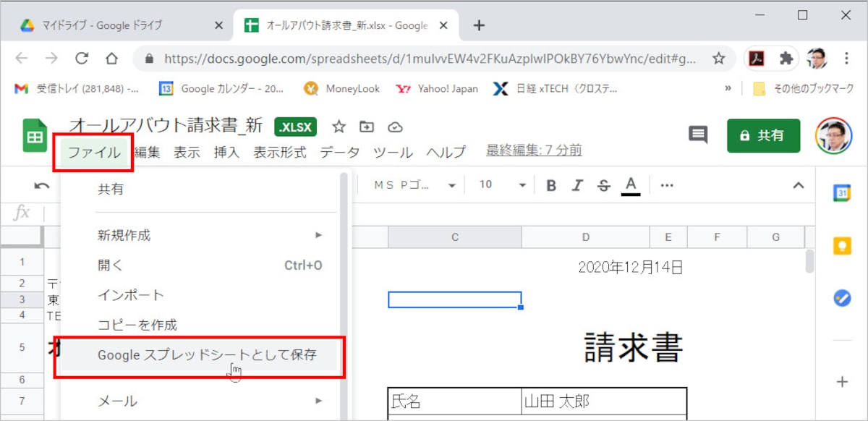
Task: Close the マイドライブ tab
Action: (219, 25)
